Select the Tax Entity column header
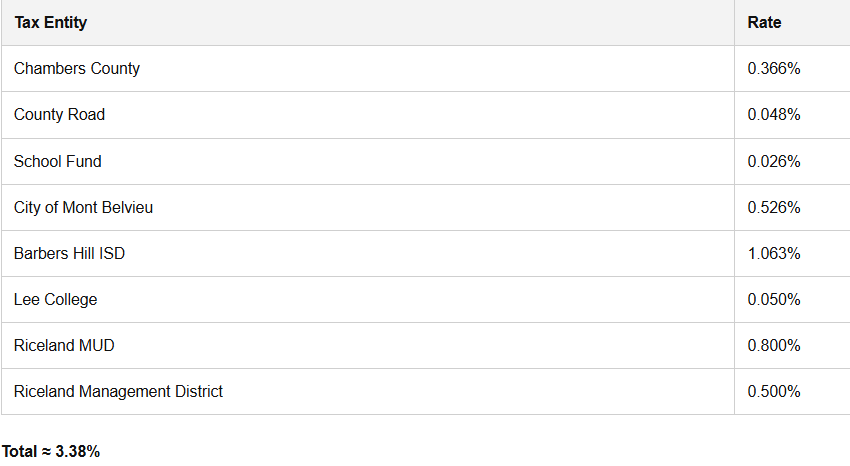 coord(50,22)
